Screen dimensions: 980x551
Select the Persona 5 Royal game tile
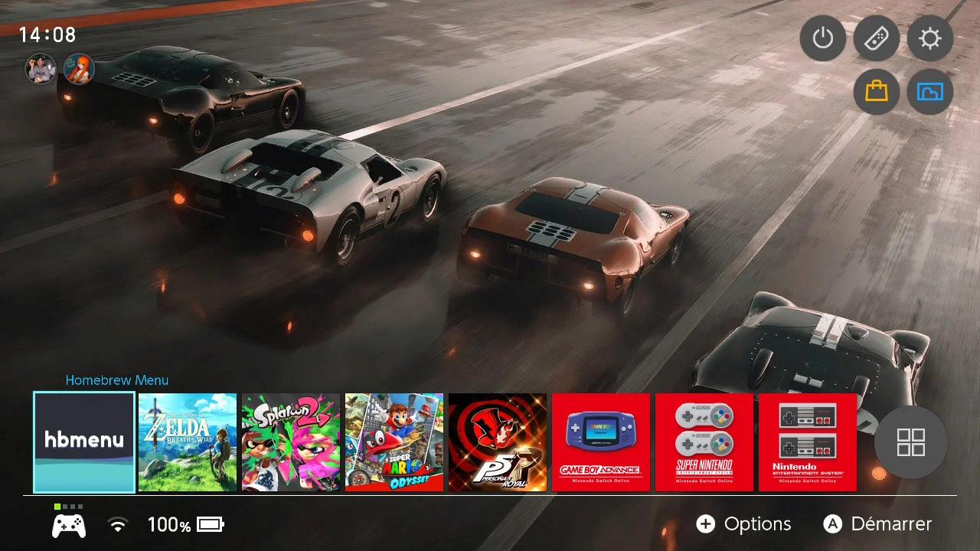(498, 442)
